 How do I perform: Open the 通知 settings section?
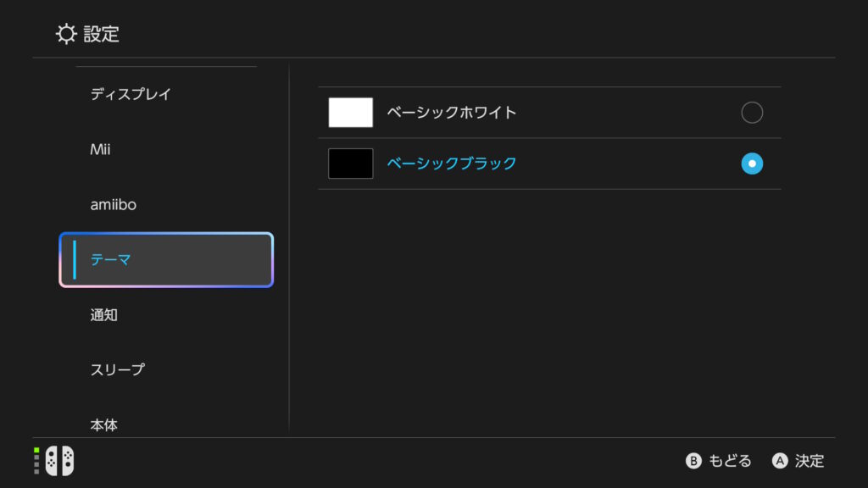click(104, 315)
